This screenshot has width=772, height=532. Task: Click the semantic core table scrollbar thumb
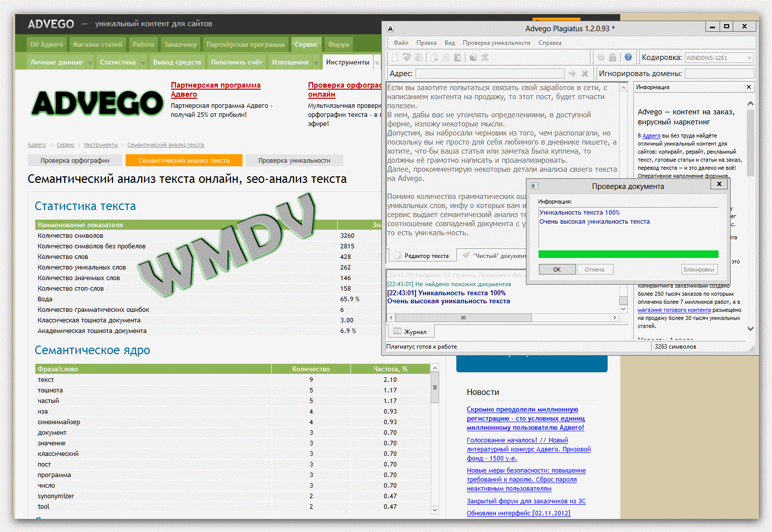click(435, 387)
